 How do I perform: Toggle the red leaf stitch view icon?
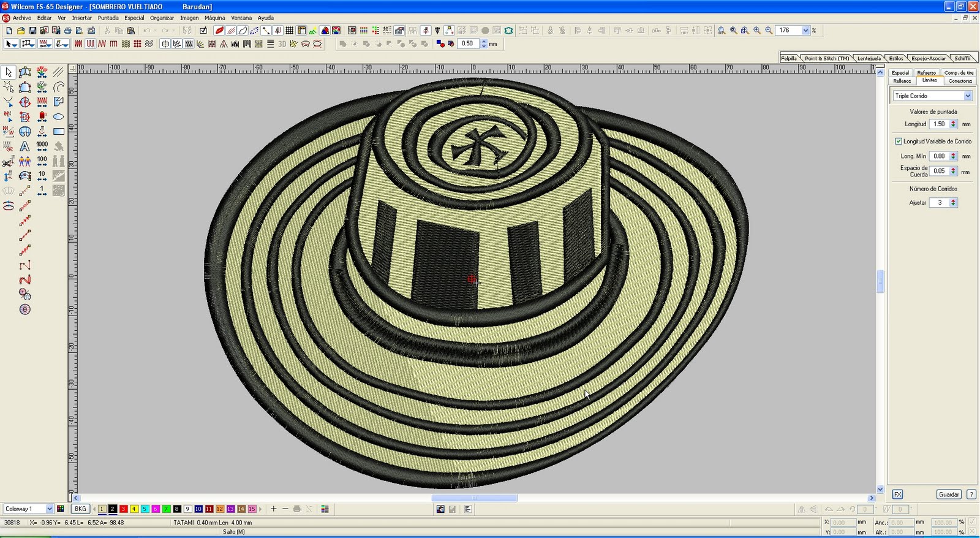[x=219, y=31]
